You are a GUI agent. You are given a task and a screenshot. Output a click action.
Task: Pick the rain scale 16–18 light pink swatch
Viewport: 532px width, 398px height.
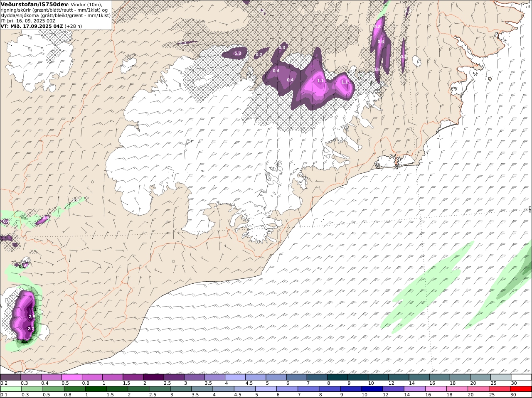(436, 389)
